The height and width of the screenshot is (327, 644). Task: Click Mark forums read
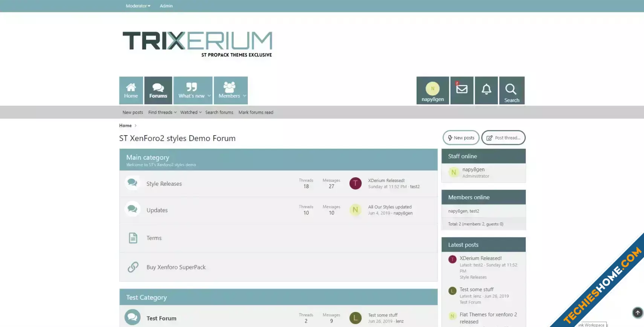click(x=256, y=112)
